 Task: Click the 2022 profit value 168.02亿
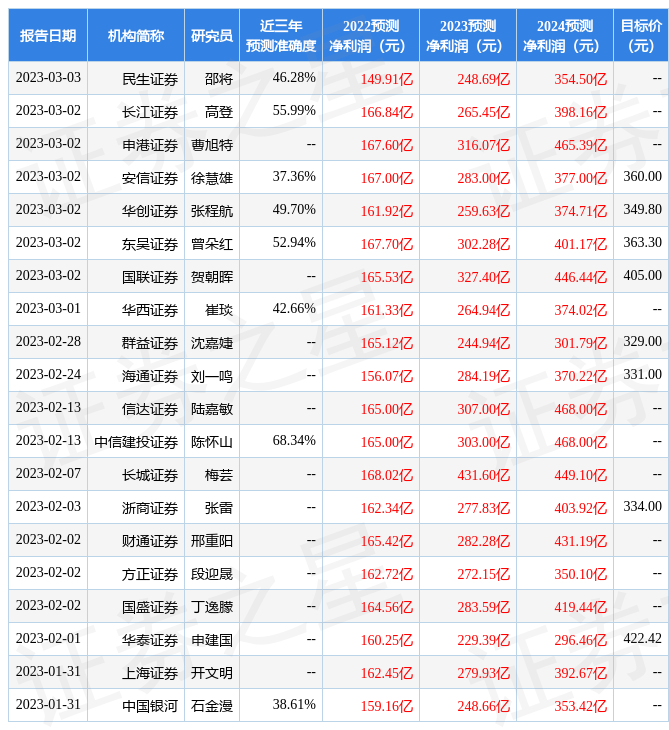(x=387, y=475)
